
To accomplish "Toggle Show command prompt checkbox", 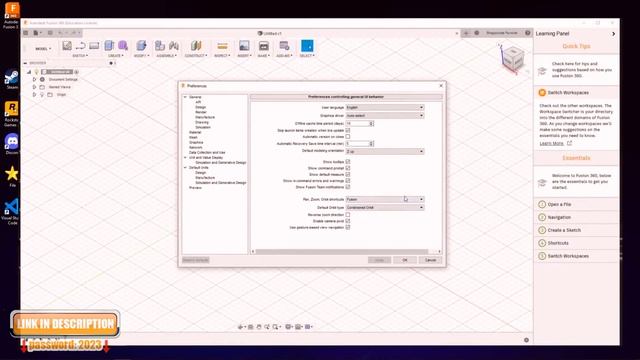I will pyautogui.click(x=348, y=168).
